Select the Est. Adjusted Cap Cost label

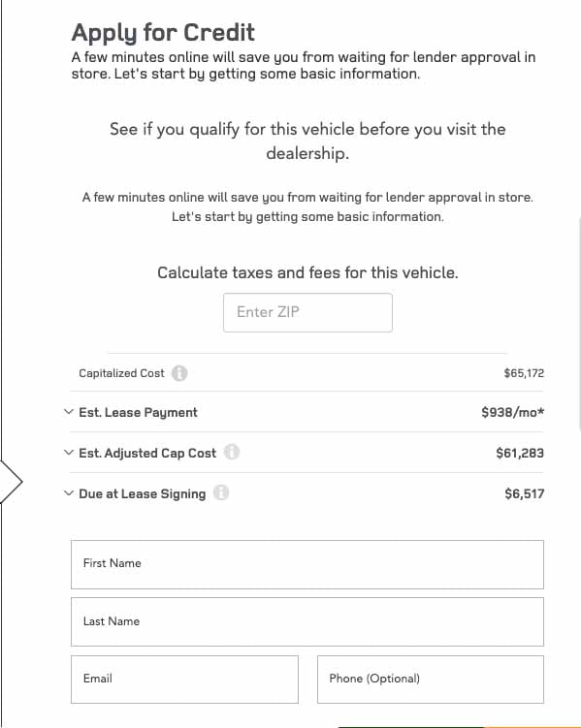pos(147,453)
